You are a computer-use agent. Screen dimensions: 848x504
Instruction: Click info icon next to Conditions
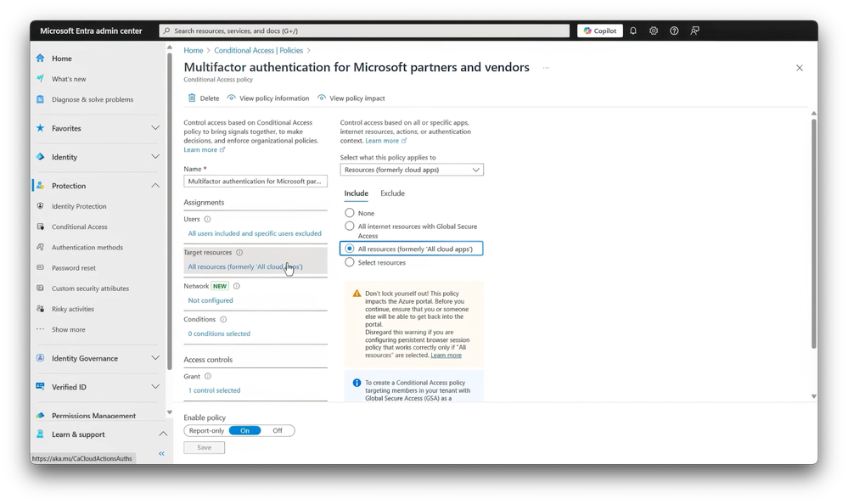point(223,320)
